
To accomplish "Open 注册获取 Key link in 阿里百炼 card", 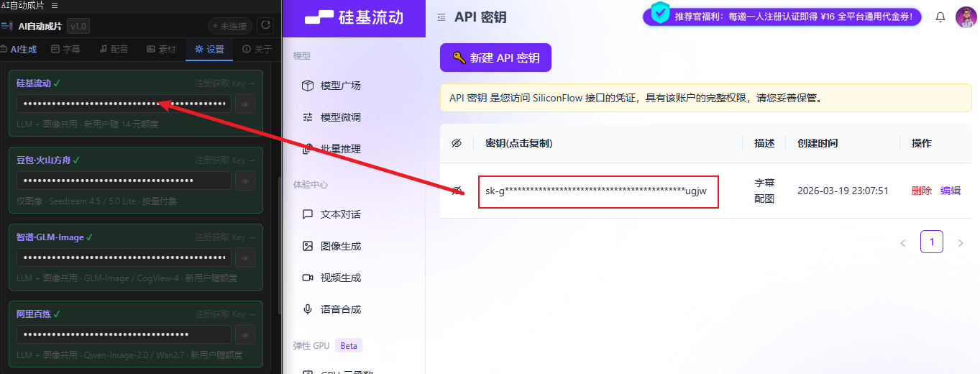I will [x=225, y=314].
